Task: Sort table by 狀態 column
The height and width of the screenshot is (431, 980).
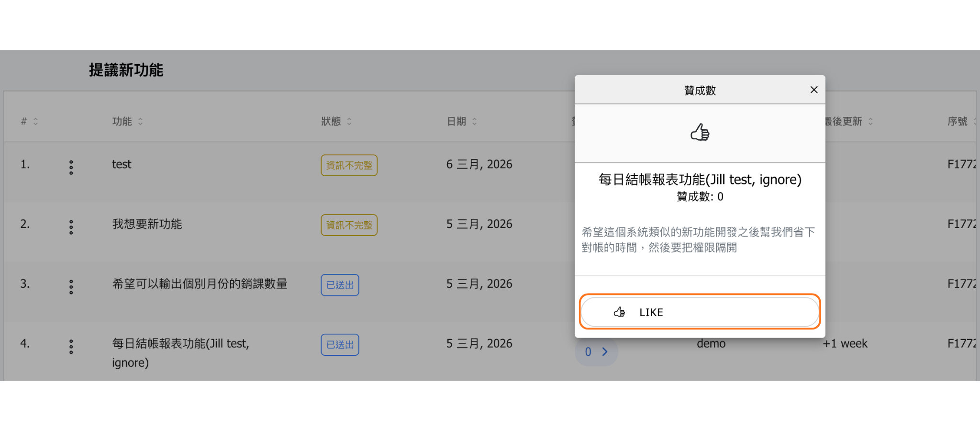Action: click(x=336, y=122)
